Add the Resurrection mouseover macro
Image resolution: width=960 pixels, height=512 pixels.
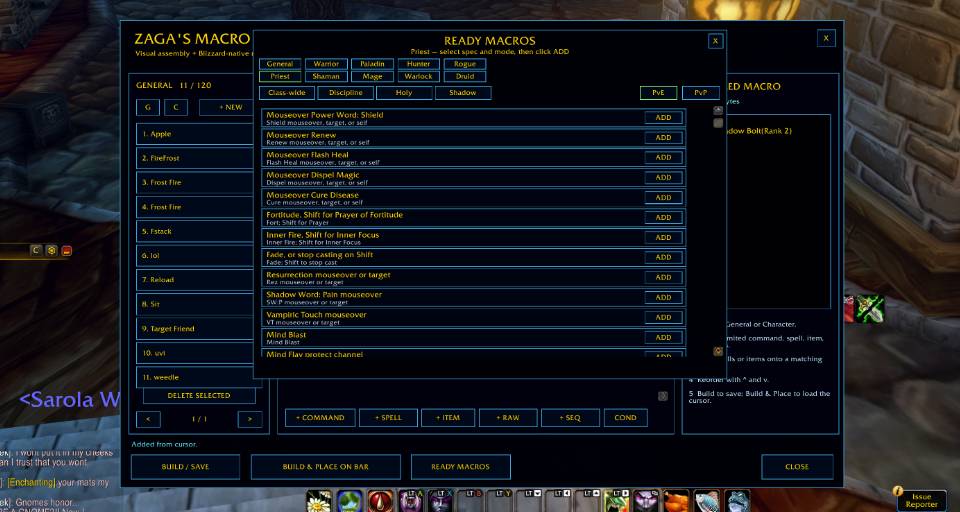pos(664,277)
